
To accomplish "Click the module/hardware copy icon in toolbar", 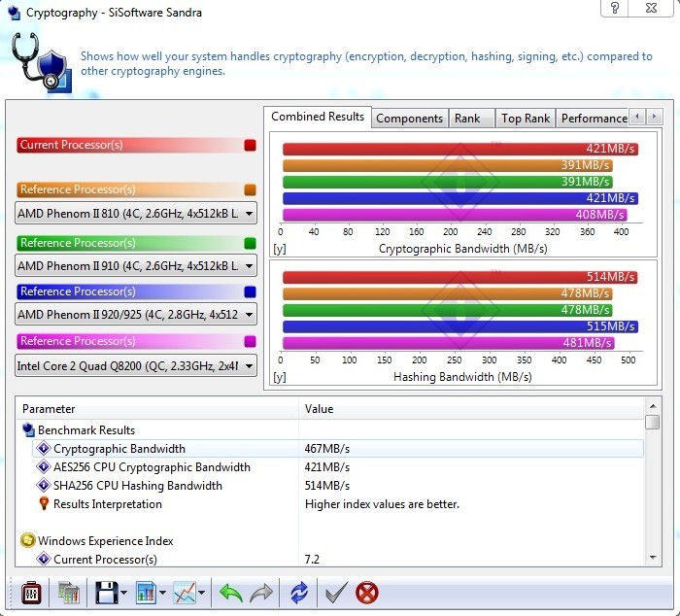I will [69, 593].
